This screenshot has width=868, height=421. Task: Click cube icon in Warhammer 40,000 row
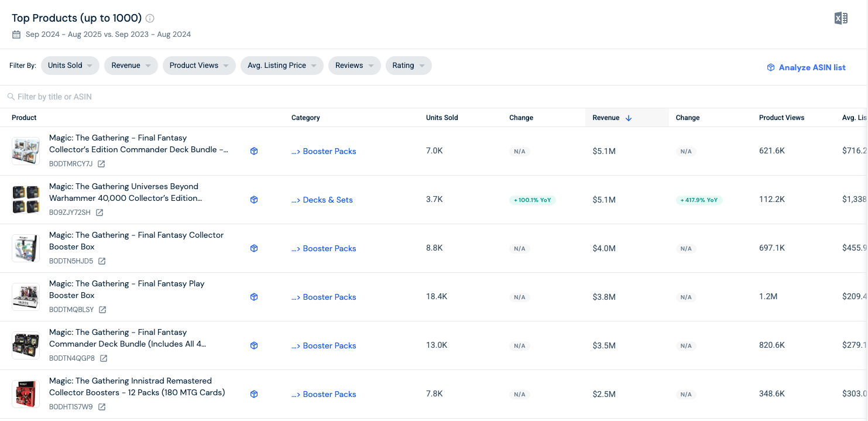pos(254,200)
